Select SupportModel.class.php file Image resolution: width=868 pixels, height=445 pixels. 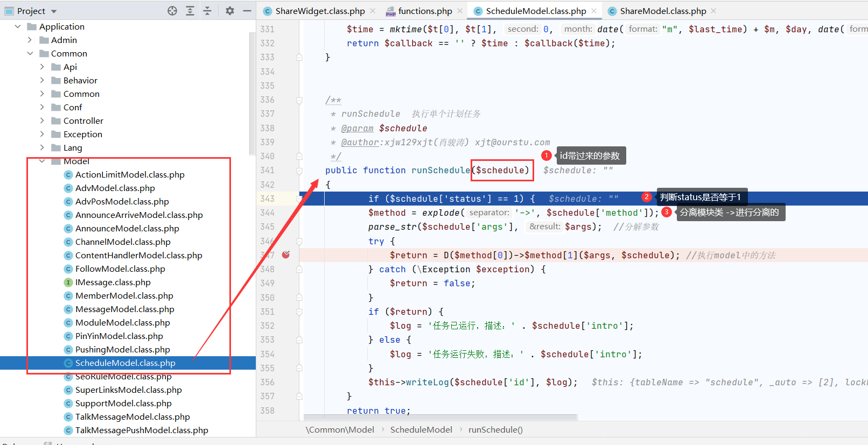tap(123, 403)
